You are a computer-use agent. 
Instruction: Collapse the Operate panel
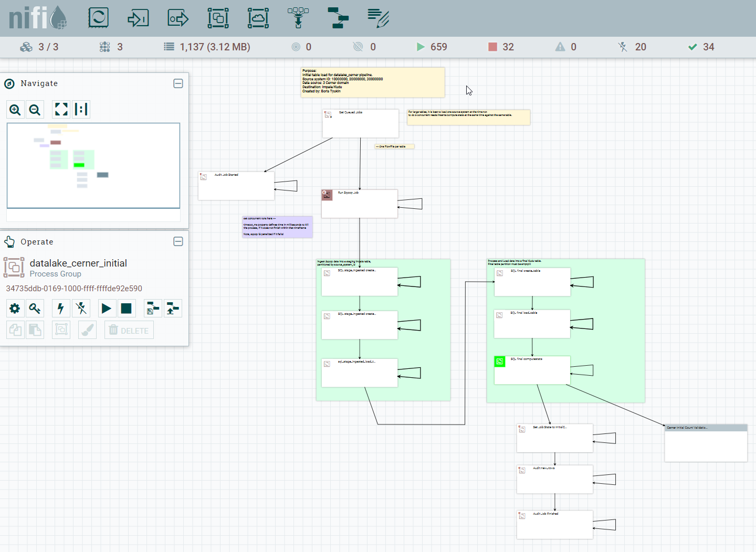pos(178,241)
